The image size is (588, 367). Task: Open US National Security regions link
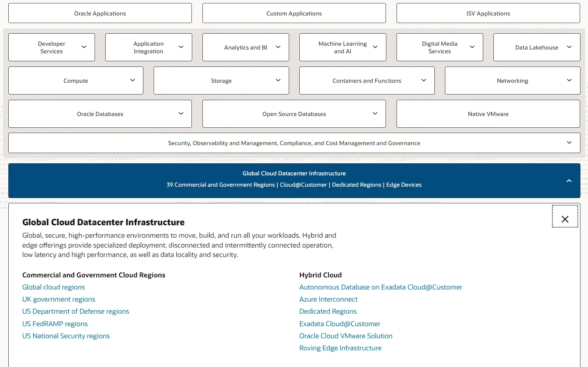pos(66,336)
